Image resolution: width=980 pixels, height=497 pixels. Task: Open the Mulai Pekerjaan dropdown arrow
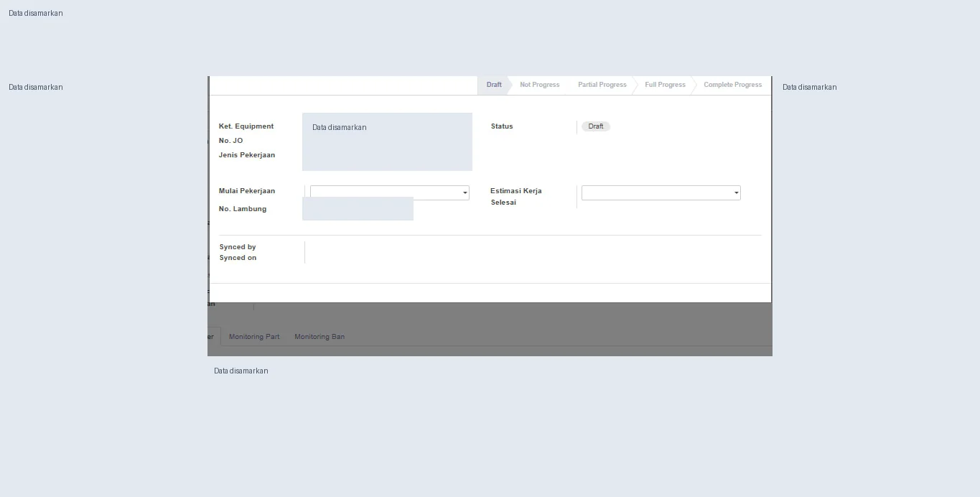click(465, 193)
